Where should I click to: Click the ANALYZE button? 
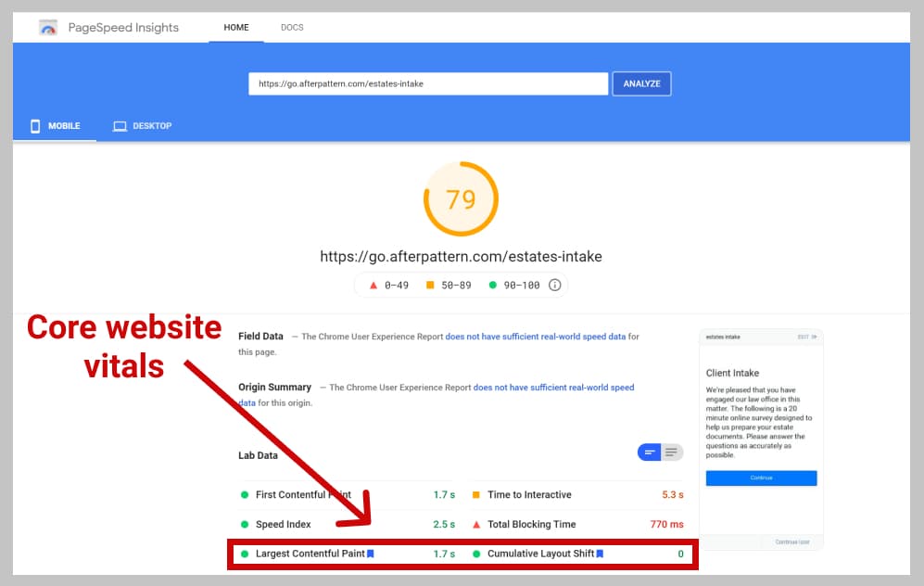pyautogui.click(x=641, y=83)
